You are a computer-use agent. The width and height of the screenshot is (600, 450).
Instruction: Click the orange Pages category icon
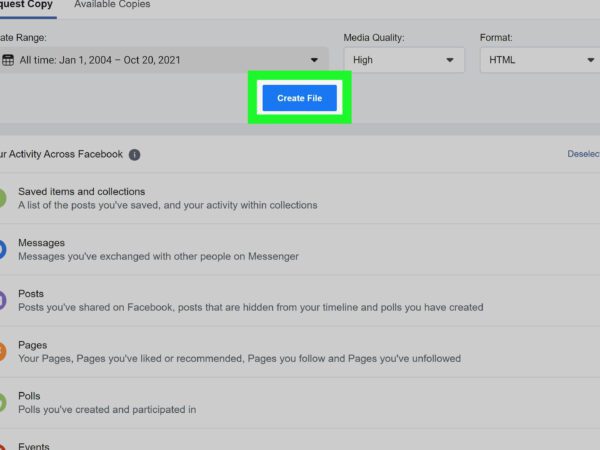(3, 351)
